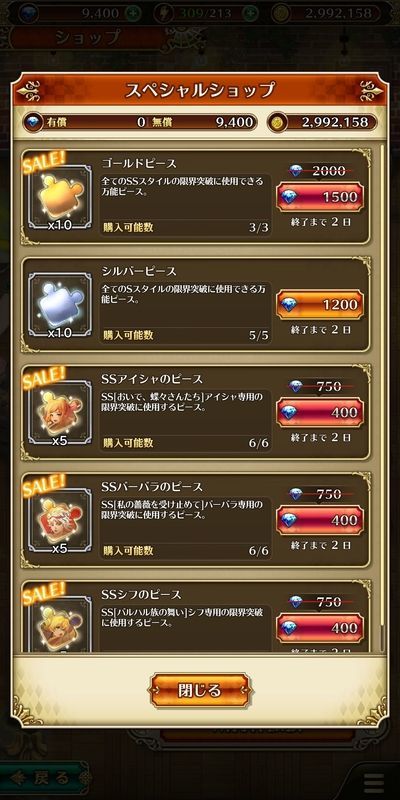Refill stamina with green plus icon
This screenshot has width=400, height=800.
pos(250,13)
